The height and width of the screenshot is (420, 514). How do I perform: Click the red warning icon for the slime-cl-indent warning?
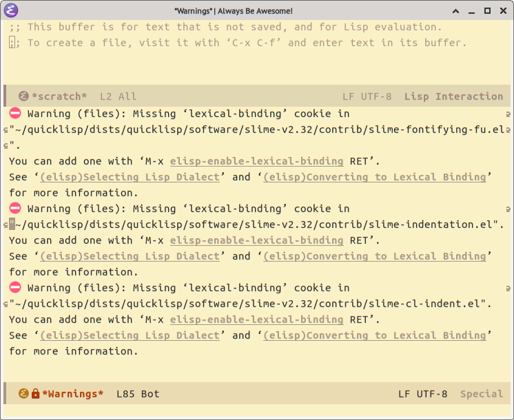click(15, 287)
